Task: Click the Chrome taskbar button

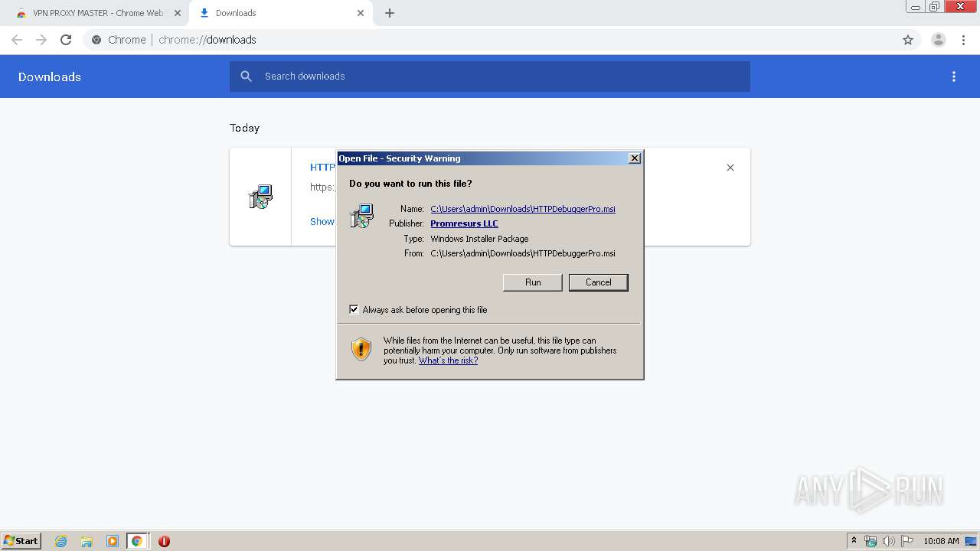Action: coord(137,541)
